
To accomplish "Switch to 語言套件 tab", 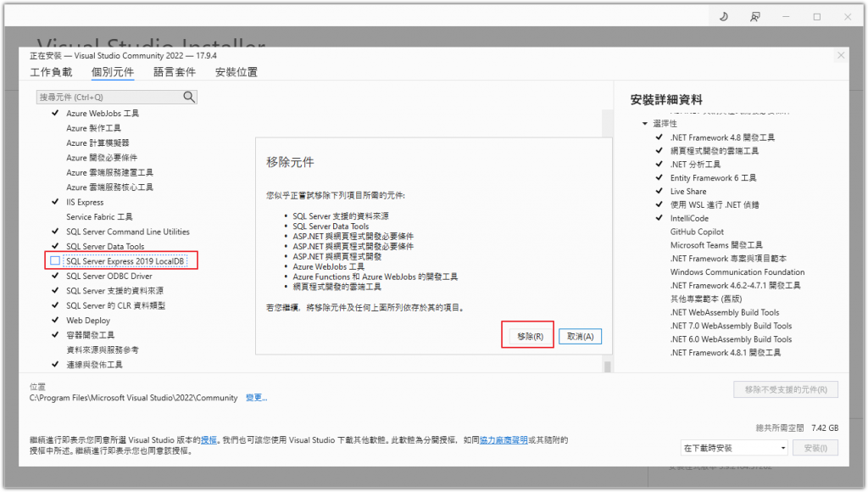I will click(x=175, y=72).
